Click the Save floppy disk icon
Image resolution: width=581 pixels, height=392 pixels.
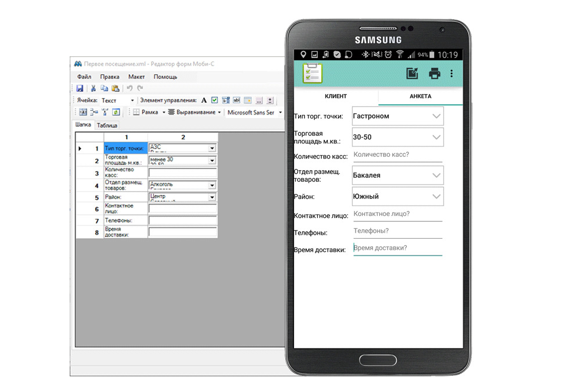tap(80, 88)
